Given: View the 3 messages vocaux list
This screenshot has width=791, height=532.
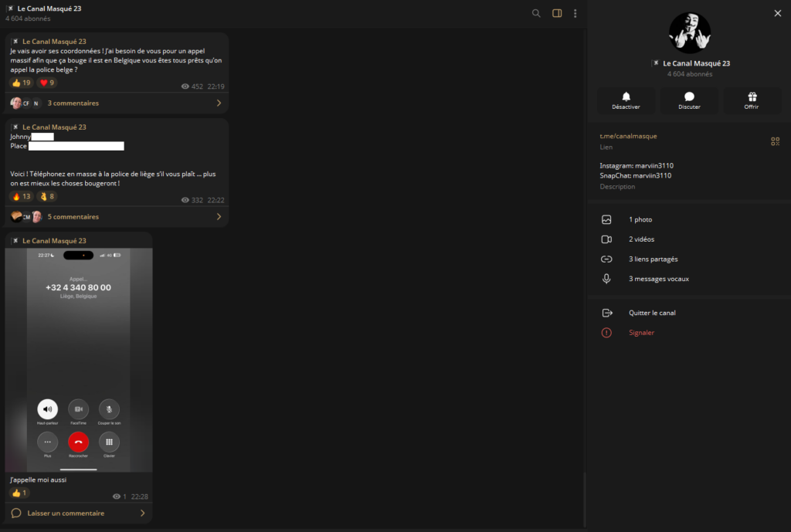Looking at the screenshot, I should (658, 279).
